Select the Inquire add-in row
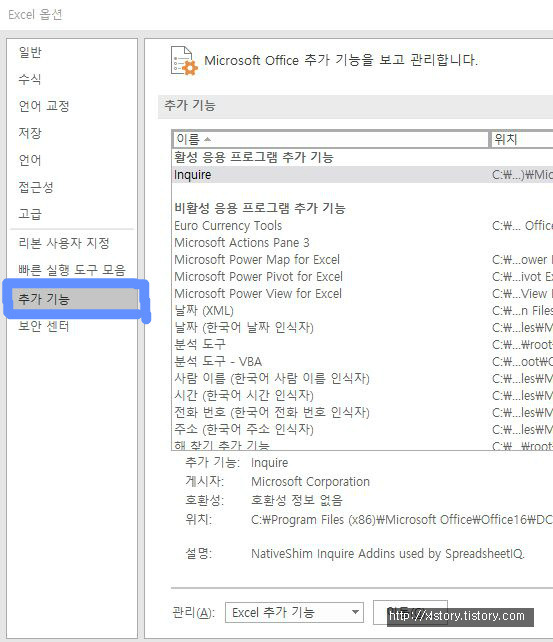The image size is (553, 642). click(x=363, y=175)
